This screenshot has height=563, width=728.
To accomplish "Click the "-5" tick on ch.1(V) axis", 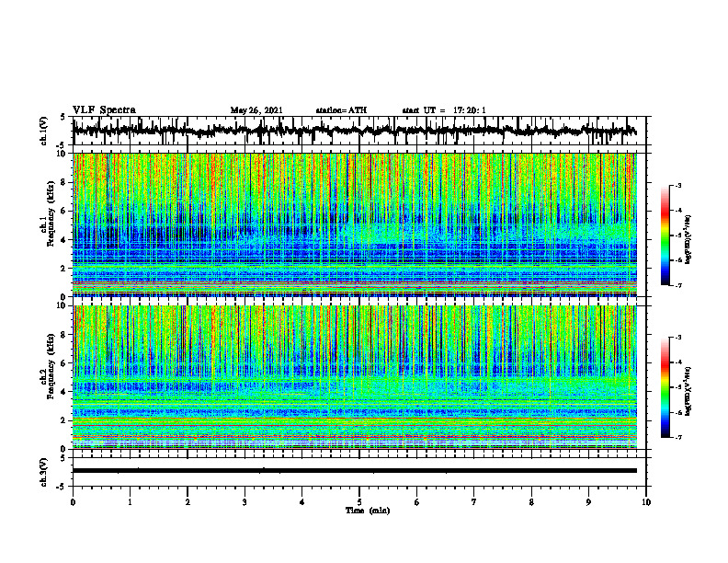I will (x=62, y=144).
